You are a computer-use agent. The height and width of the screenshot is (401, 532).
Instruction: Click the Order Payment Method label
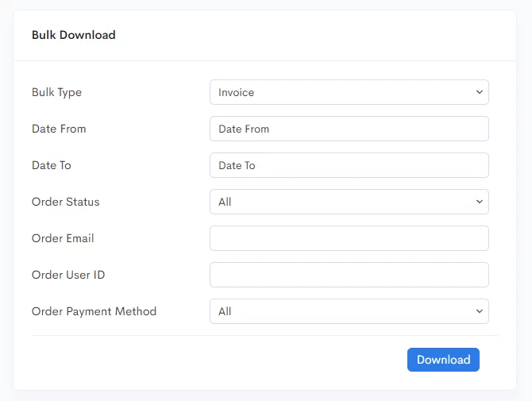pos(94,312)
